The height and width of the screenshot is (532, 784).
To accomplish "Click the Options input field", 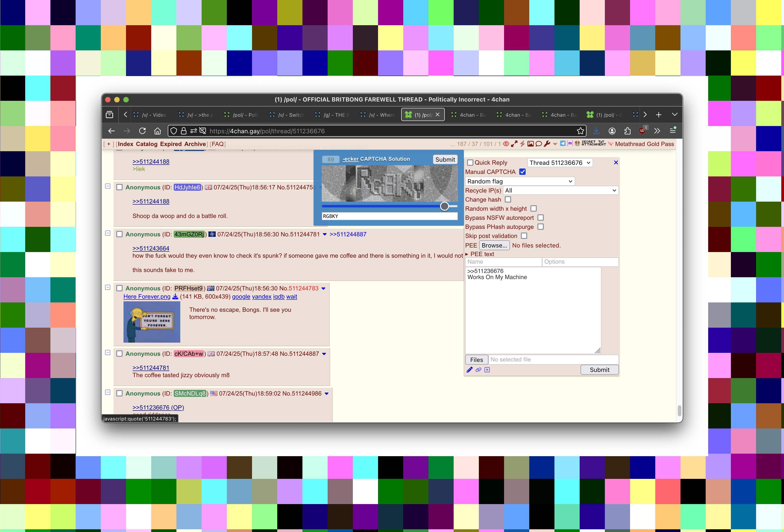I will 580,262.
